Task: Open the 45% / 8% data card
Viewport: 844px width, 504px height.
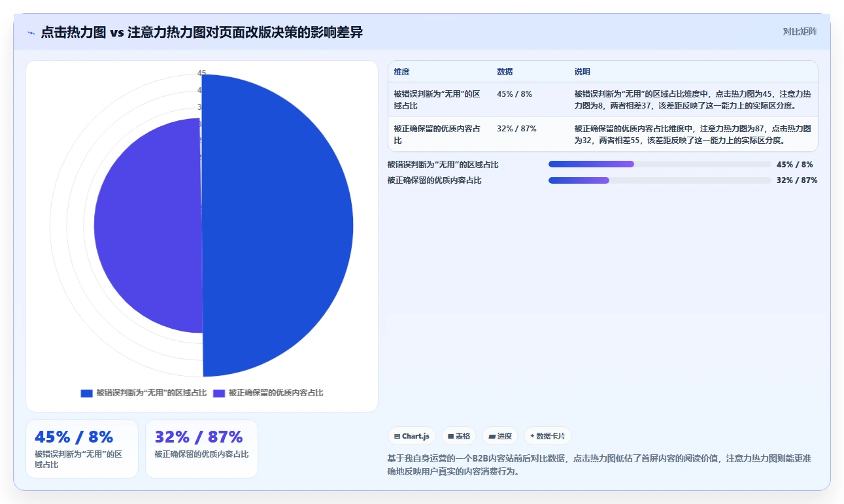Action: [x=82, y=448]
